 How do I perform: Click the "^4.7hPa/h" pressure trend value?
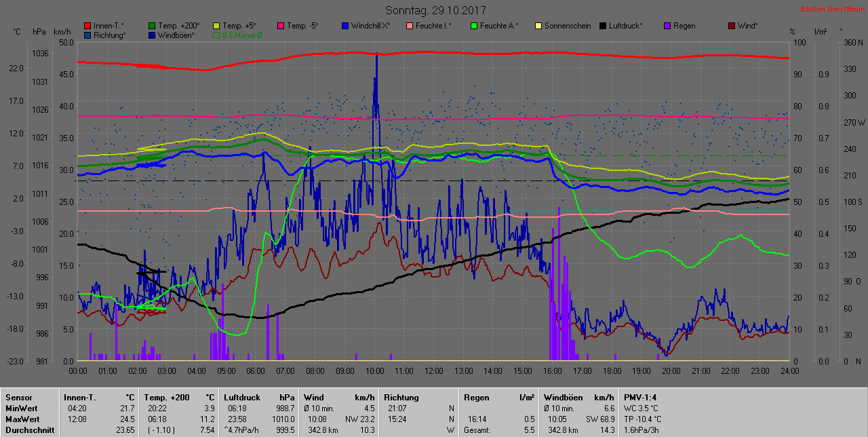pyautogui.click(x=242, y=430)
